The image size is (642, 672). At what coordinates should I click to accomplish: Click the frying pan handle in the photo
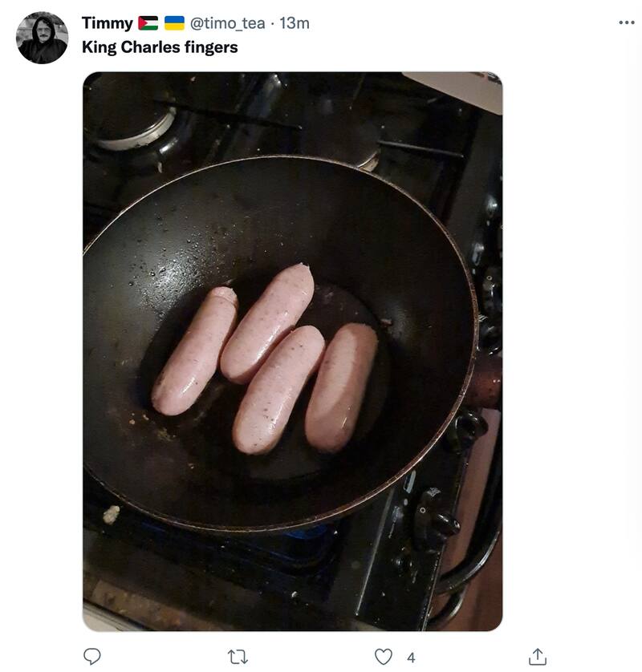[486, 382]
